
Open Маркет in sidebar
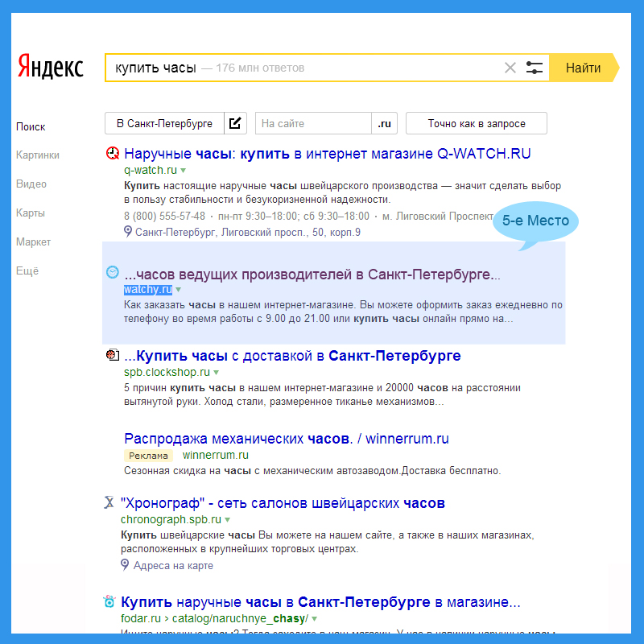click(33, 242)
